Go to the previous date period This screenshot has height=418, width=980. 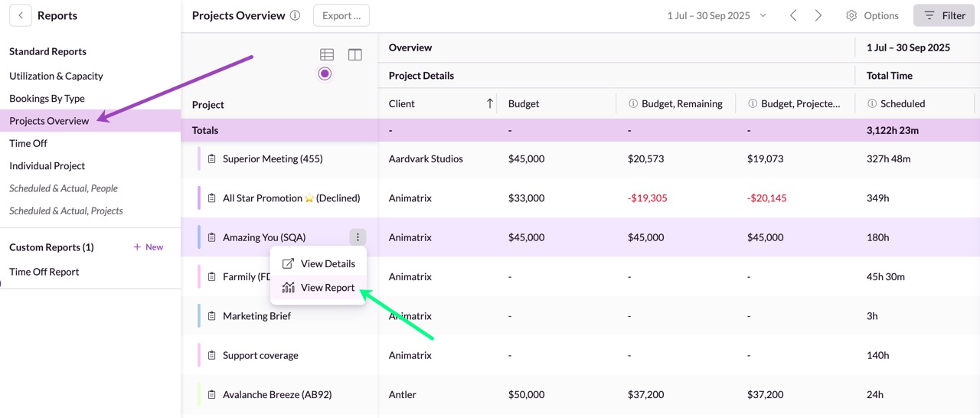[x=793, y=15]
